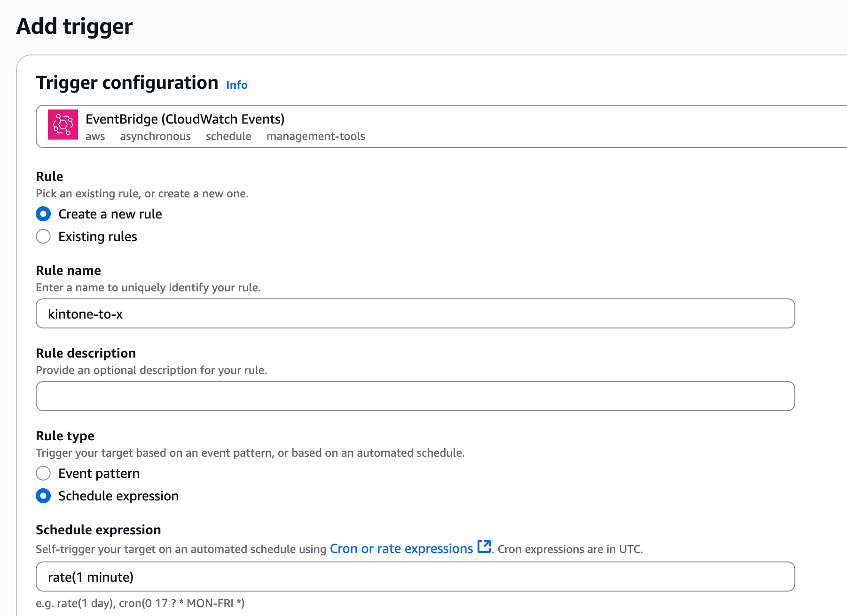Open the external link icon beside Cron expressions
The height and width of the screenshot is (616, 847).
tap(485, 547)
